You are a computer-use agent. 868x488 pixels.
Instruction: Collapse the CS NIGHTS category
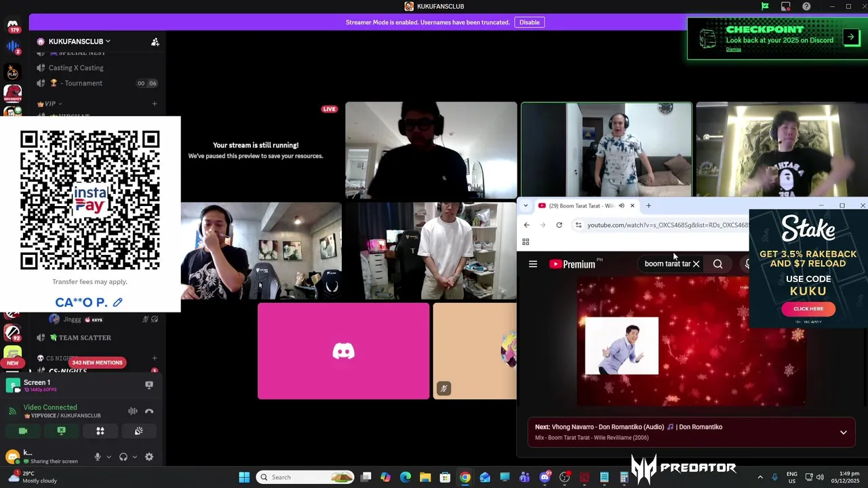click(57, 358)
